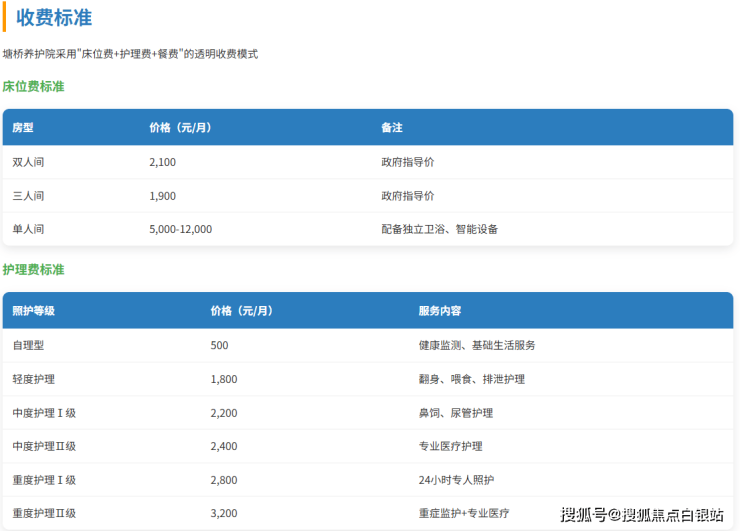Click the 备注 column header
Viewport: 740px width, 531px height.
point(391,128)
